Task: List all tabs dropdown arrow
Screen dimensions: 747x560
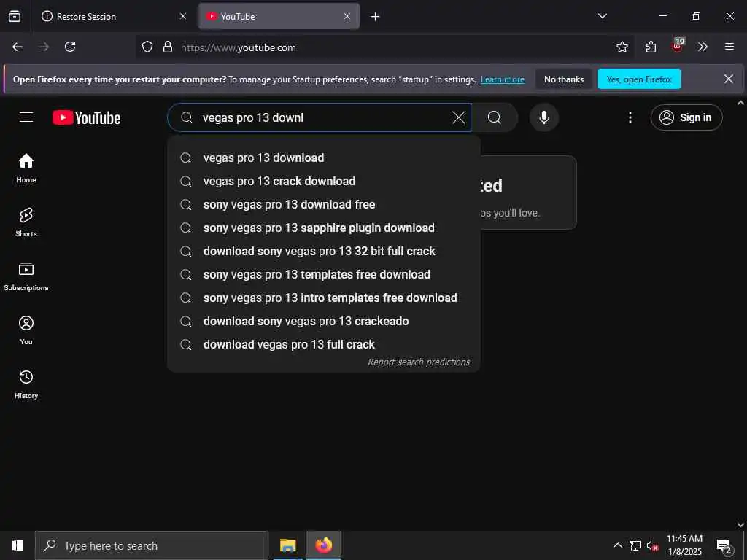Action: (x=602, y=16)
